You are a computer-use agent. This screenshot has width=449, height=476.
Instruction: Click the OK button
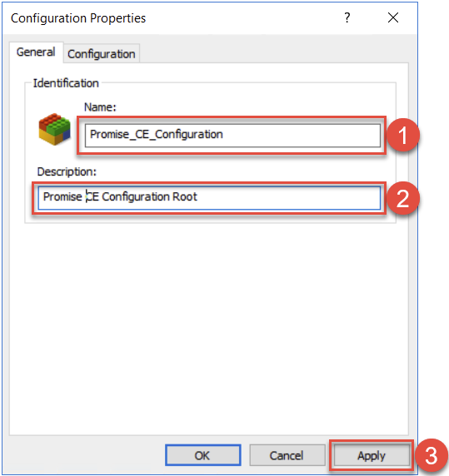[203, 455]
